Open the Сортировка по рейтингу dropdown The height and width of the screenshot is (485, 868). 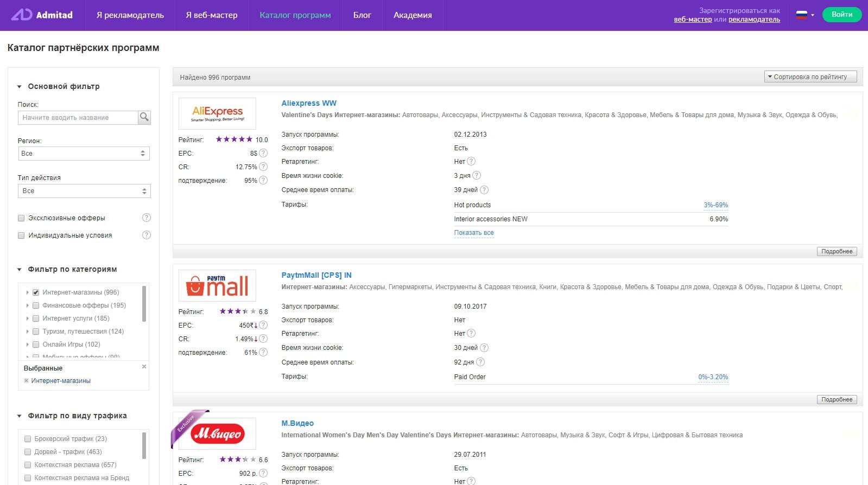tap(810, 77)
